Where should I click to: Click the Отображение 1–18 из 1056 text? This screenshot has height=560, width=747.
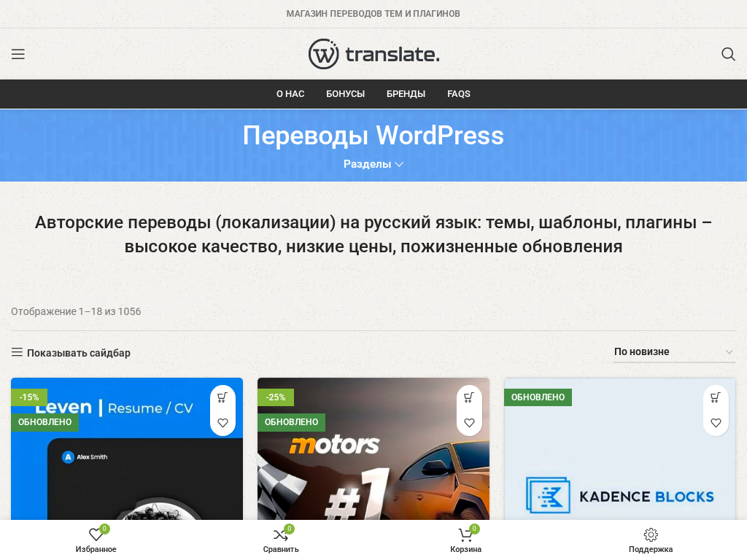point(76,311)
